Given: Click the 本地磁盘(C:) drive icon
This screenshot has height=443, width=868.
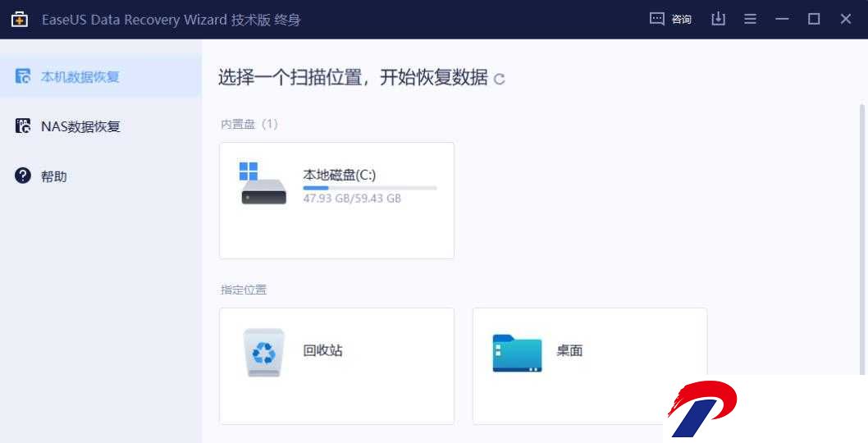Looking at the screenshot, I should 263,183.
